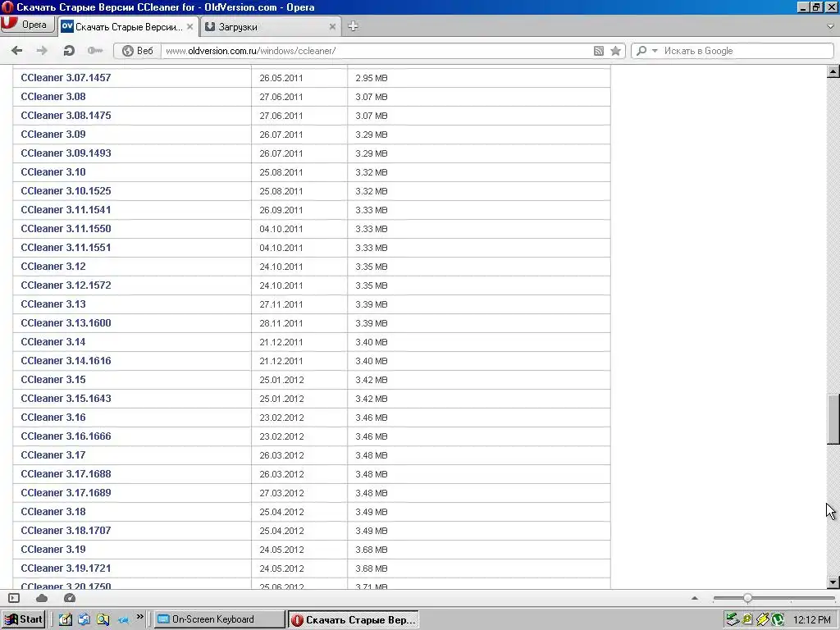Viewport: 840px width, 630px height.
Task: Close the Скачать Старые Версии tab
Action: (189, 26)
